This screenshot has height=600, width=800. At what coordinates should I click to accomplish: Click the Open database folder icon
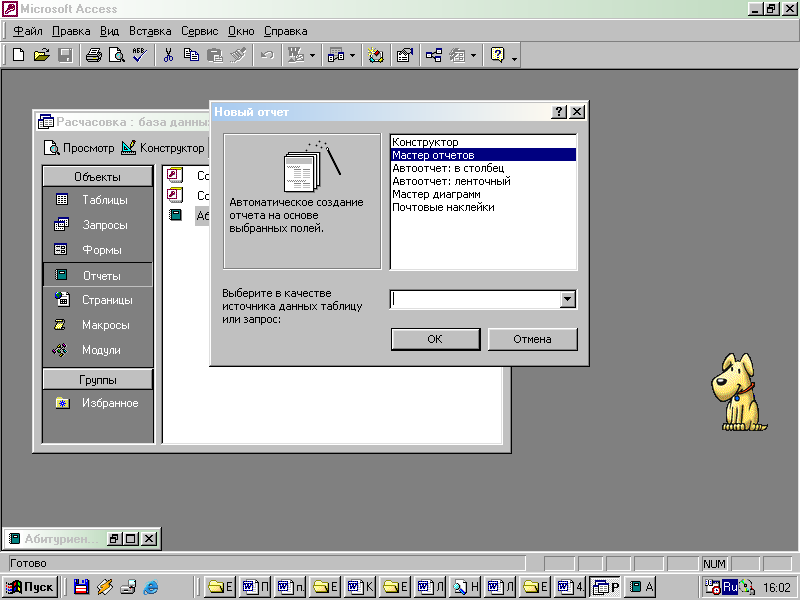41,55
